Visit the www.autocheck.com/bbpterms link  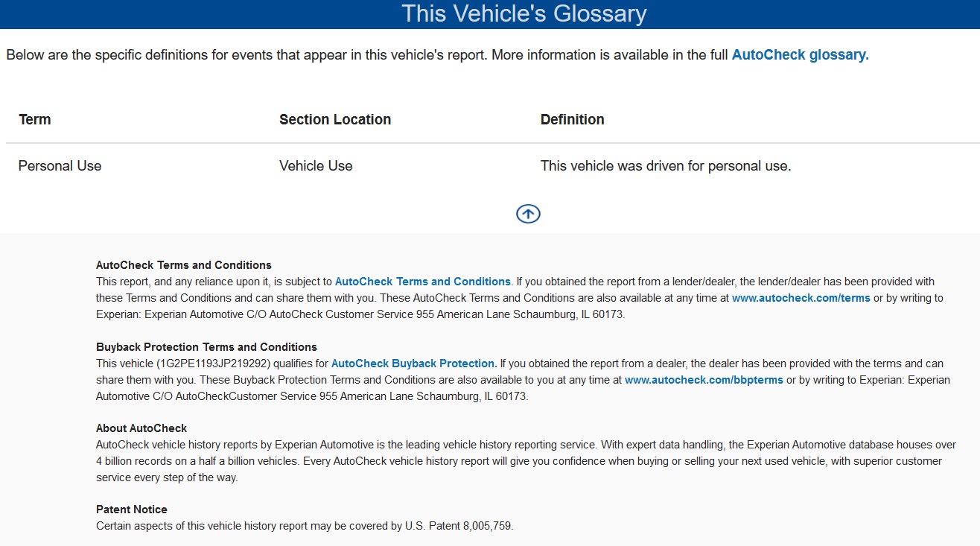(x=704, y=380)
